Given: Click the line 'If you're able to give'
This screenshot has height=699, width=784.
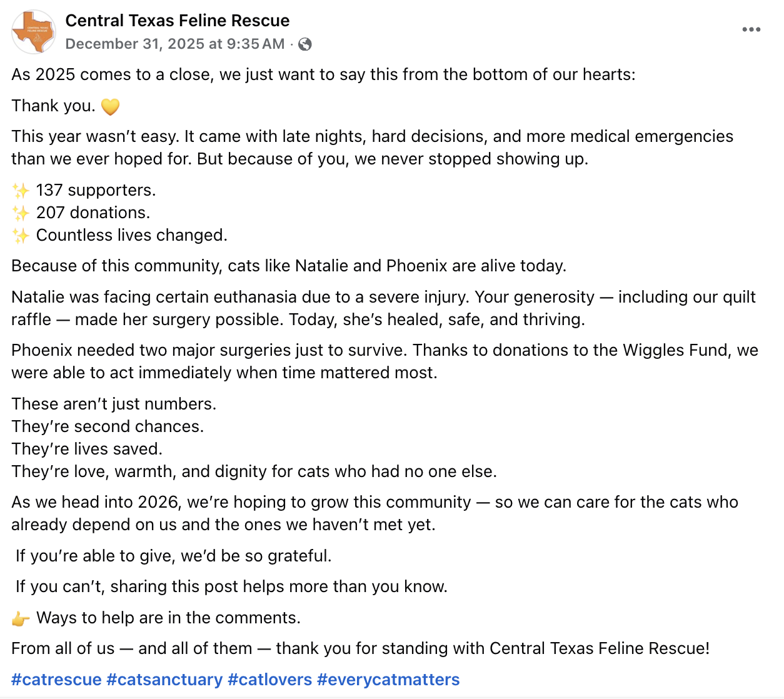Looking at the screenshot, I should coord(174,556).
